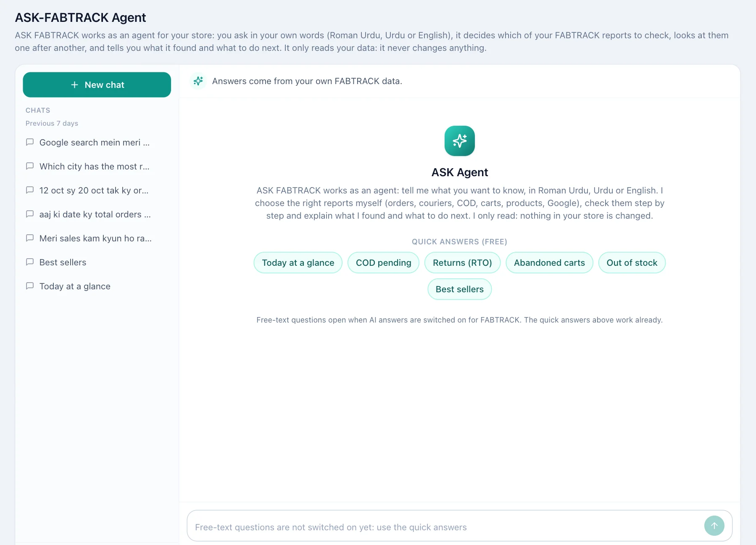Click chat icon beside 'aaj ki date ky'

point(30,214)
